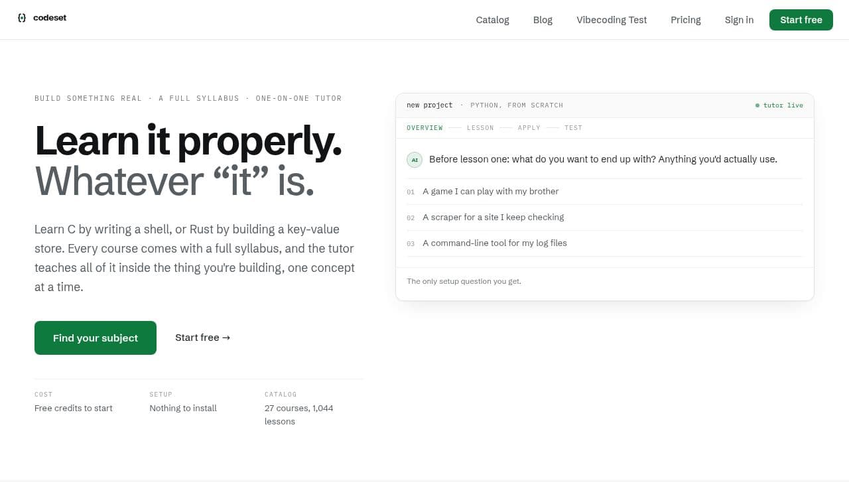The image size is (849, 504).
Task: Click the CATALOG label above course count
Action: [x=281, y=395]
